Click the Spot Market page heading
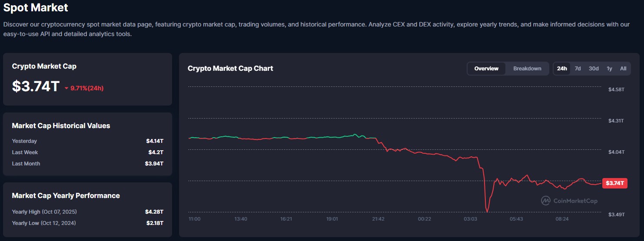 pos(36,7)
